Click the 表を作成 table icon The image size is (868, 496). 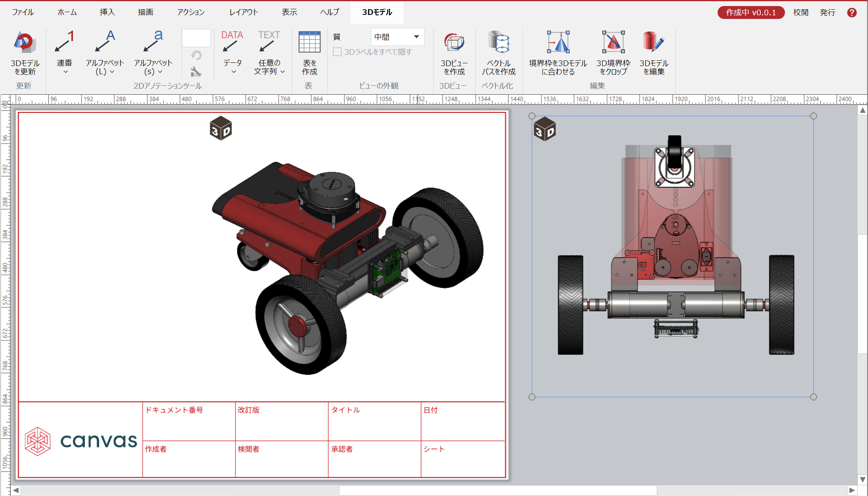click(x=310, y=42)
